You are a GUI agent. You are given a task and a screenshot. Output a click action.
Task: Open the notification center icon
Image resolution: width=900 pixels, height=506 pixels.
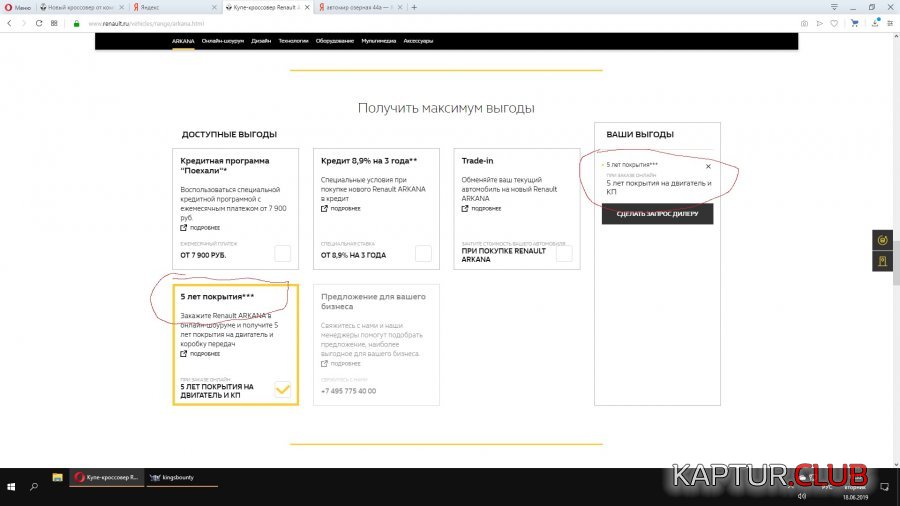(x=885, y=487)
